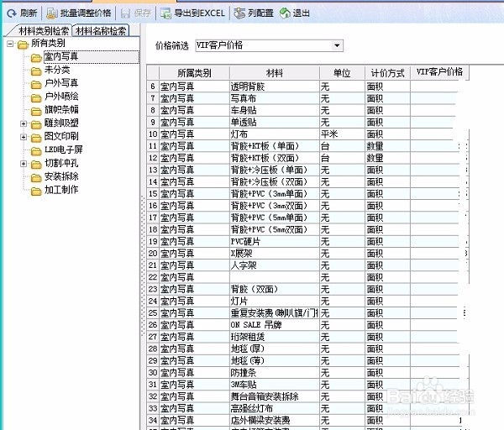This screenshot has width=504, height=430.
Task: Select the 背胶（双面） material cell
Action: [275, 289]
